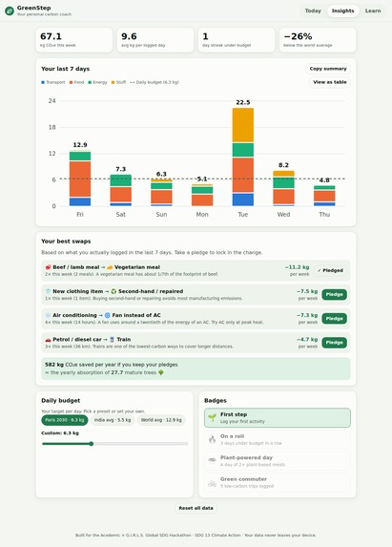Click the Green commuter bicycle icon
This screenshot has height=547, width=392.
212,482
